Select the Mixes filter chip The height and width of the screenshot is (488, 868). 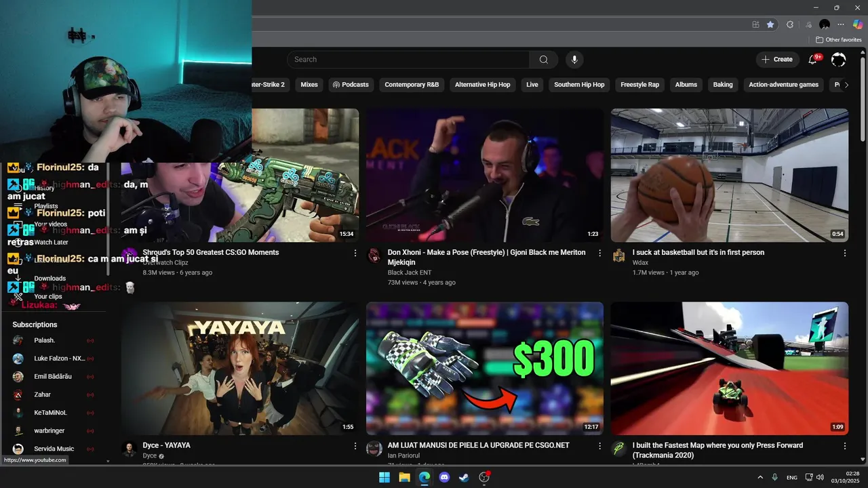tap(309, 85)
